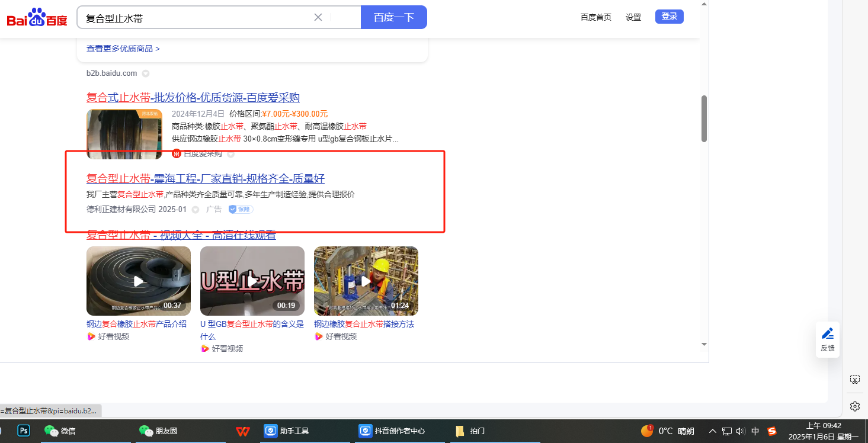Open the 拍门 folder on the taskbar
The image size is (868, 443).
click(495, 431)
